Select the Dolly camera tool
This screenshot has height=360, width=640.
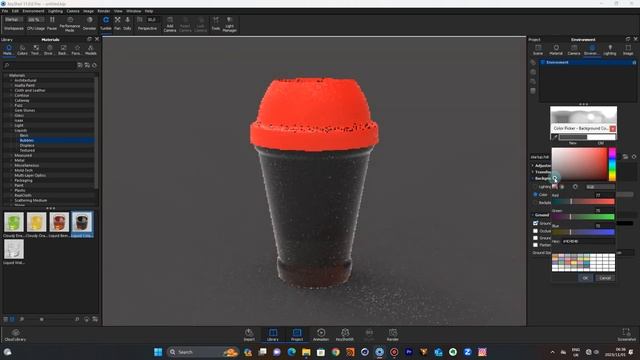pos(127,23)
